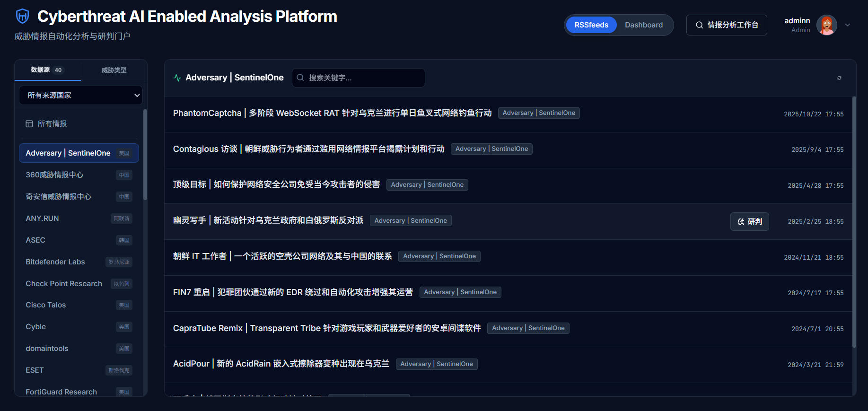The height and width of the screenshot is (411, 868).
Task: Click the pulse icon beside Adversary | SentinelOne title
Action: point(177,78)
